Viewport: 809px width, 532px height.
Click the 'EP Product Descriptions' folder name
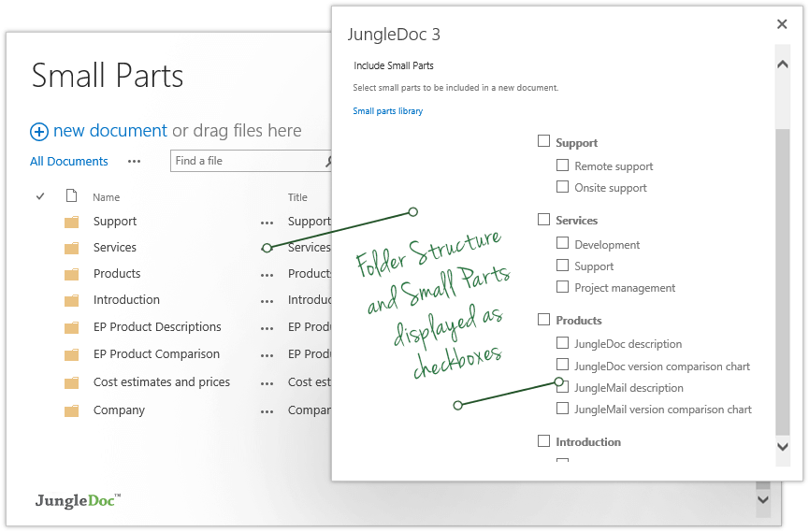coord(157,327)
